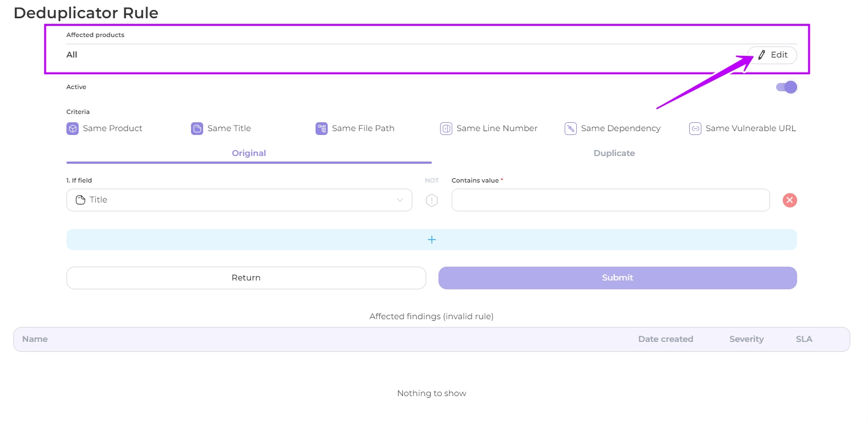Click the Date created column header
Image resolution: width=868 pixels, height=421 pixels.
click(665, 339)
